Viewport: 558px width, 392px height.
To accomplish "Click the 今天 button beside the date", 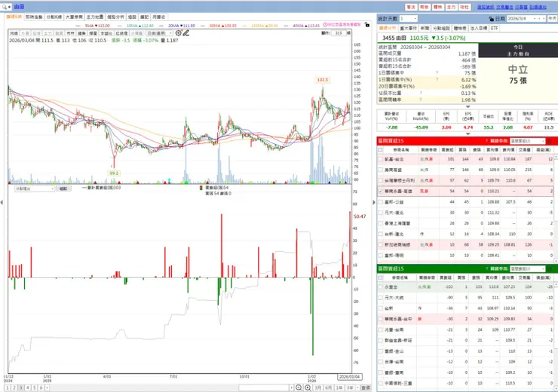I will (552, 19).
